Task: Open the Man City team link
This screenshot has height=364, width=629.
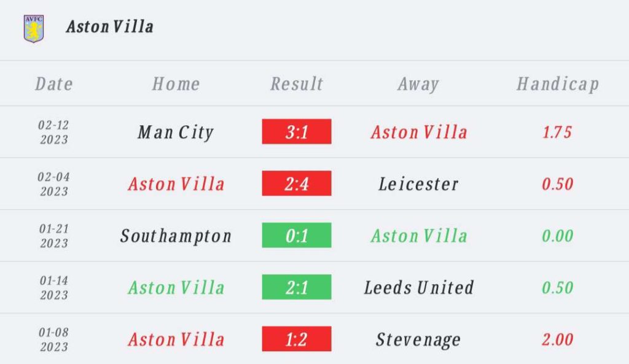Action: pos(176,132)
